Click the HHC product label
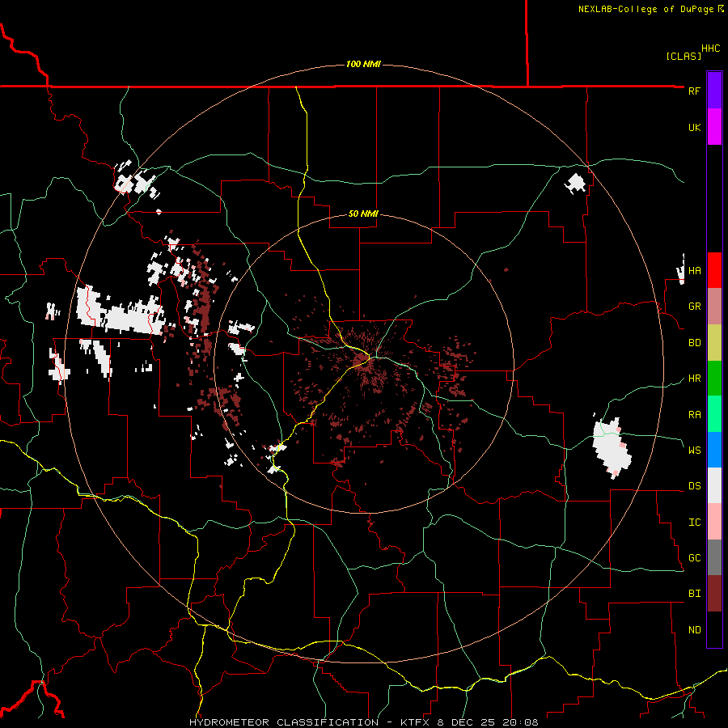 coord(710,49)
